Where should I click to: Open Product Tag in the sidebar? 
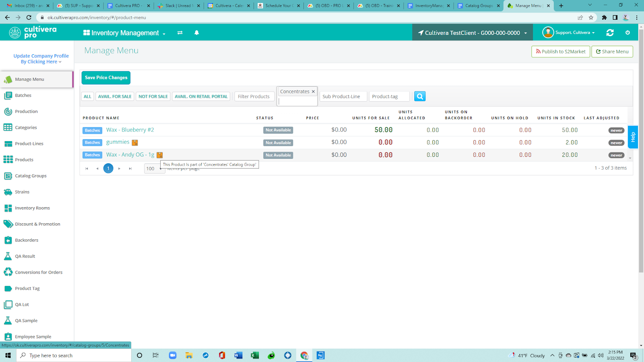[x=27, y=288]
